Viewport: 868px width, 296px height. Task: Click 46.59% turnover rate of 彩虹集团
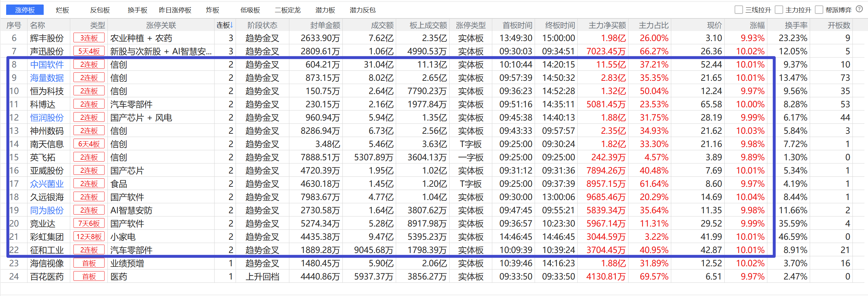pos(793,237)
